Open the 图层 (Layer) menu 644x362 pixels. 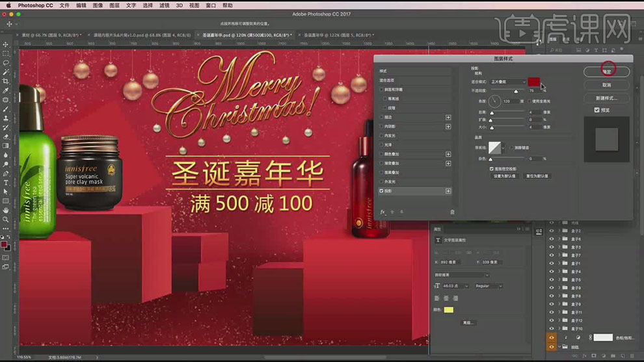pos(114,5)
